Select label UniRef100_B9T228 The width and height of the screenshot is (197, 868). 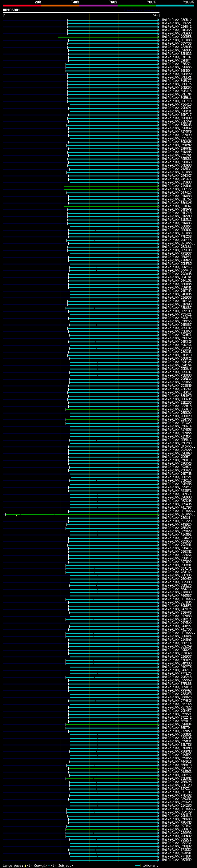pyautogui.click(x=176, y=521)
